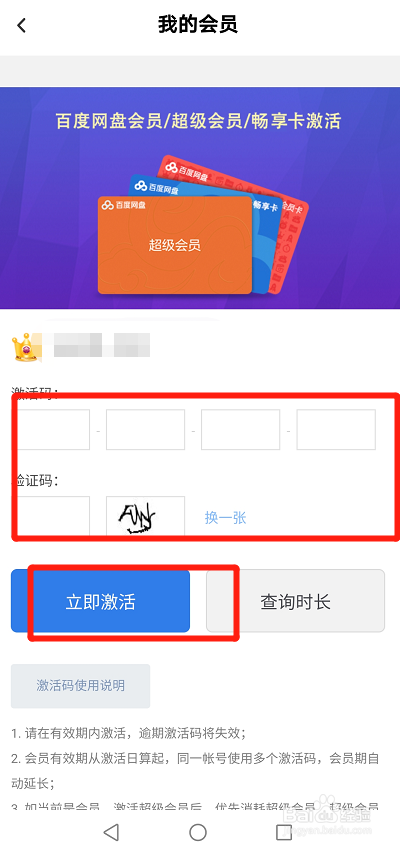Open 激活码使用说明 section
Image resolution: width=400 pixels, height=848 pixels.
[x=81, y=686]
